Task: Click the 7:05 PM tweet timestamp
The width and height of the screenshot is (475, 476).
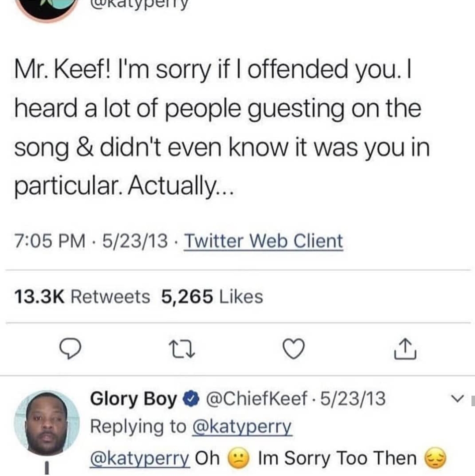Action: coord(50,241)
